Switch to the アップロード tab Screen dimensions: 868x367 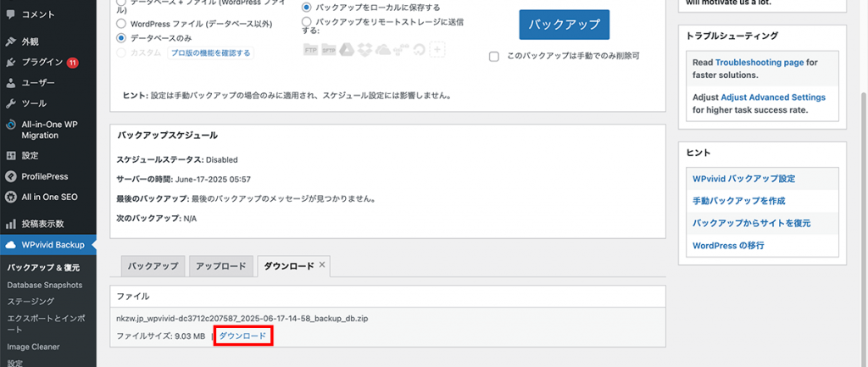pos(220,266)
